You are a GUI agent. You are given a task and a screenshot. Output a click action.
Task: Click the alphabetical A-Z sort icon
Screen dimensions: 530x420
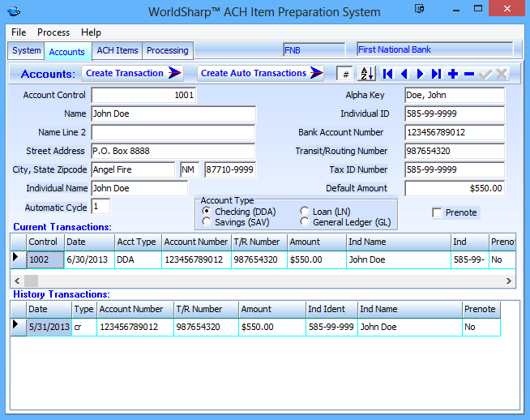pos(366,74)
